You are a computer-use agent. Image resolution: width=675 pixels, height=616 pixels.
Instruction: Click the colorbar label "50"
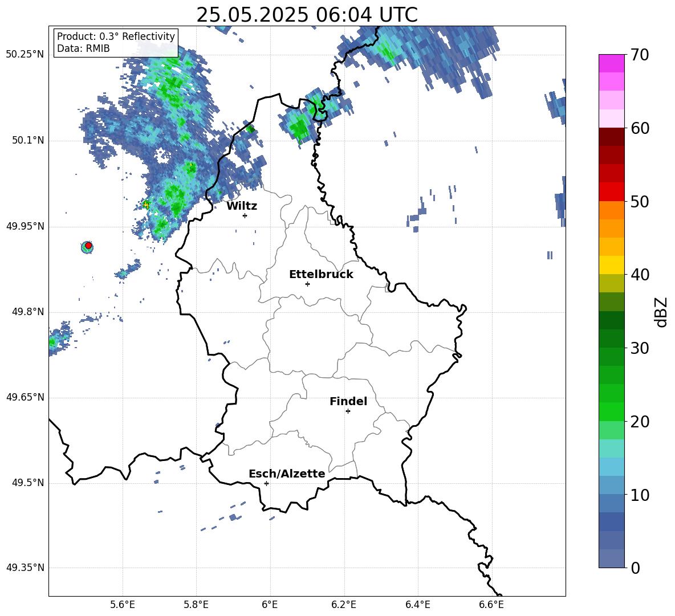(639, 202)
